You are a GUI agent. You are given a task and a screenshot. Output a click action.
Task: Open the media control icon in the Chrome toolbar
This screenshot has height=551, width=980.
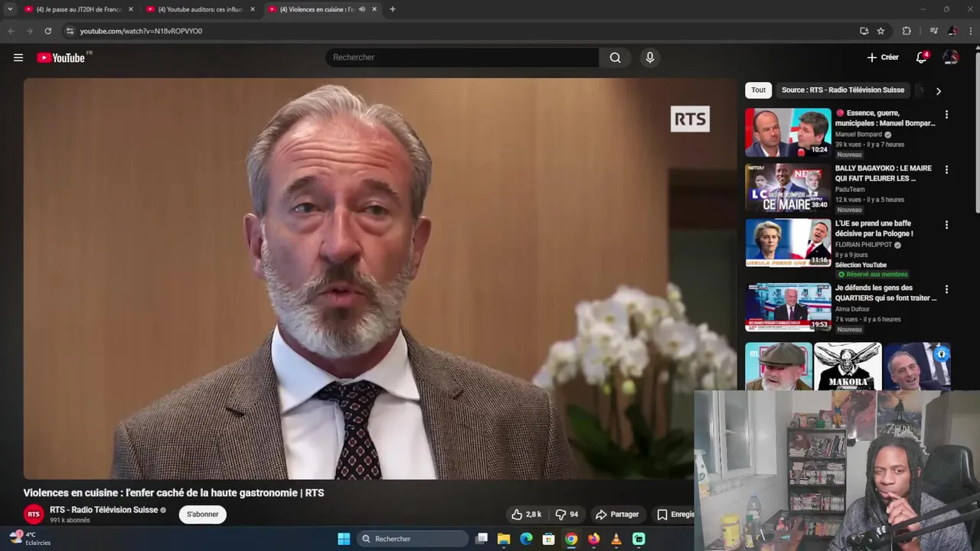pyautogui.click(x=933, y=31)
